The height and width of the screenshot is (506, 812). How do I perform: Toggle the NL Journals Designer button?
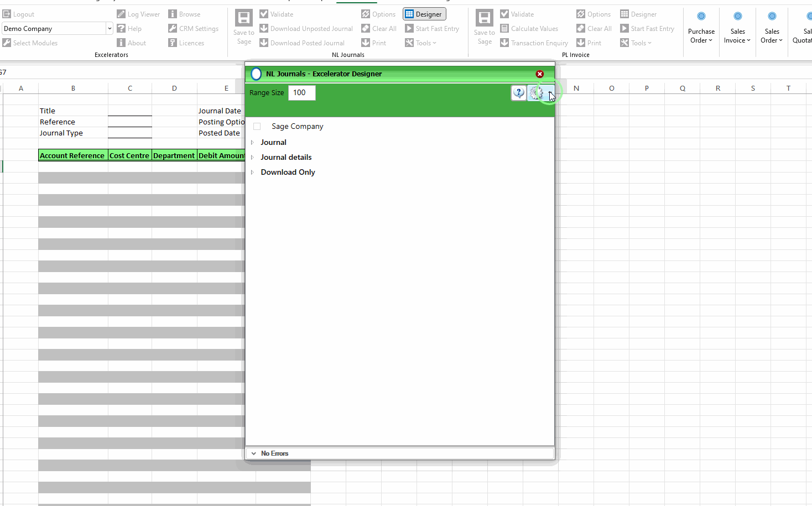[424, 14]
